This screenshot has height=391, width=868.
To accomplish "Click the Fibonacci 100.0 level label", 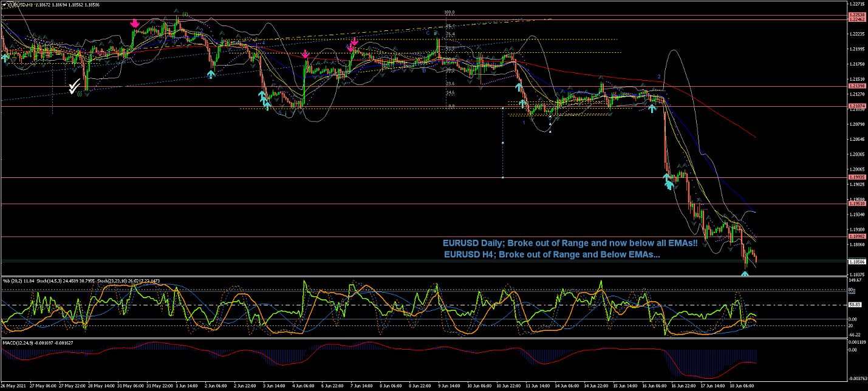I will (x=449, y=12).
